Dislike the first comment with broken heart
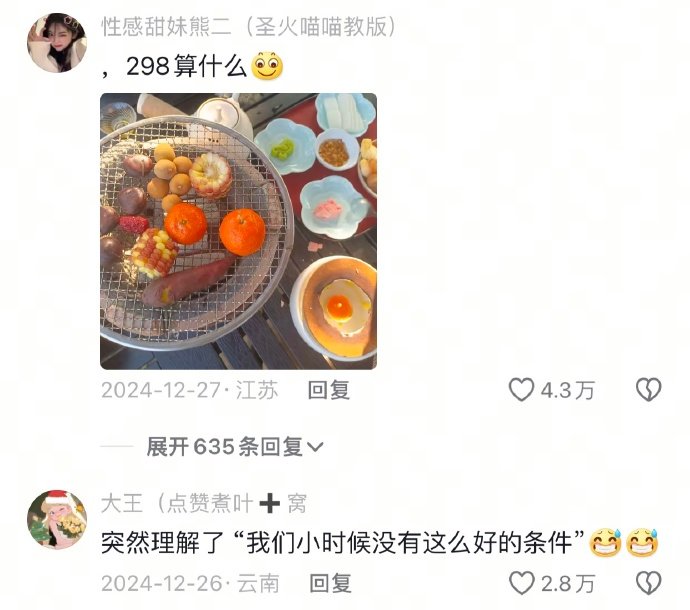This screenshot has height=610, width=690. coord(649,390)
